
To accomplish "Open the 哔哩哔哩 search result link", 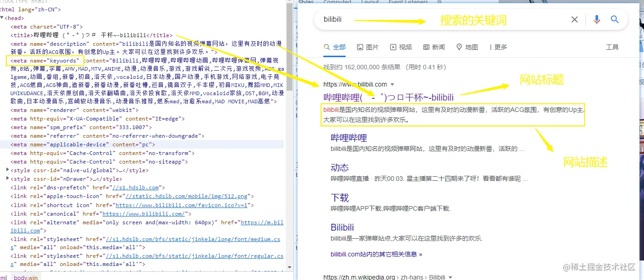I will point(348,137).
